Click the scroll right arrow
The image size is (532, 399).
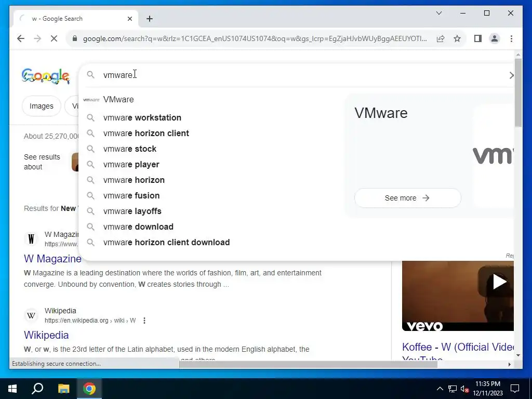pos(509,364)
